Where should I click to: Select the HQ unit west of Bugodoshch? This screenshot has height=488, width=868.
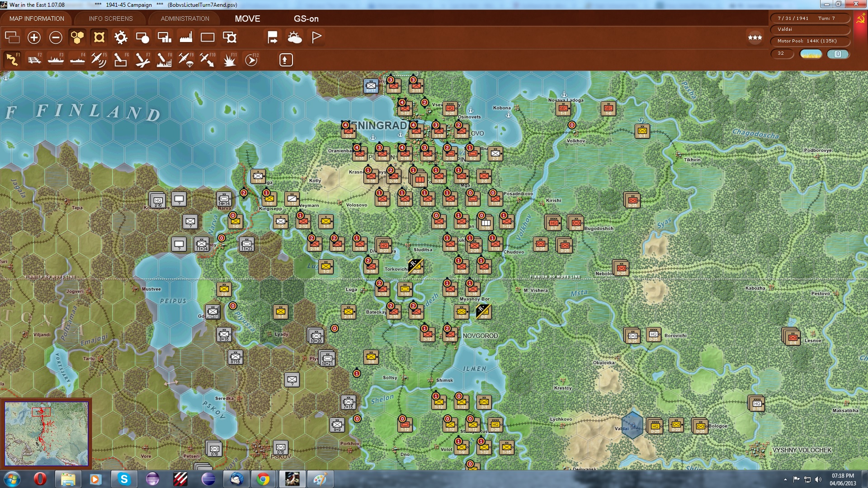pyautogui.click(x=553, y=222)
